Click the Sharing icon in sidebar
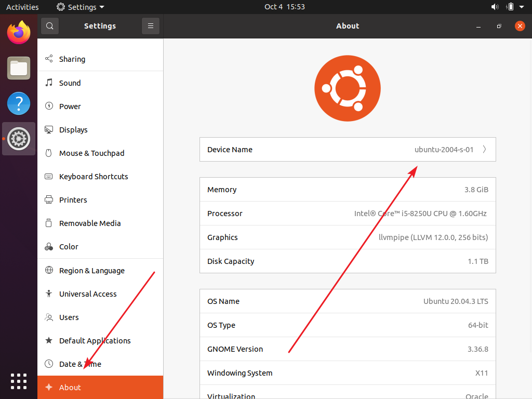 (49, 59)
